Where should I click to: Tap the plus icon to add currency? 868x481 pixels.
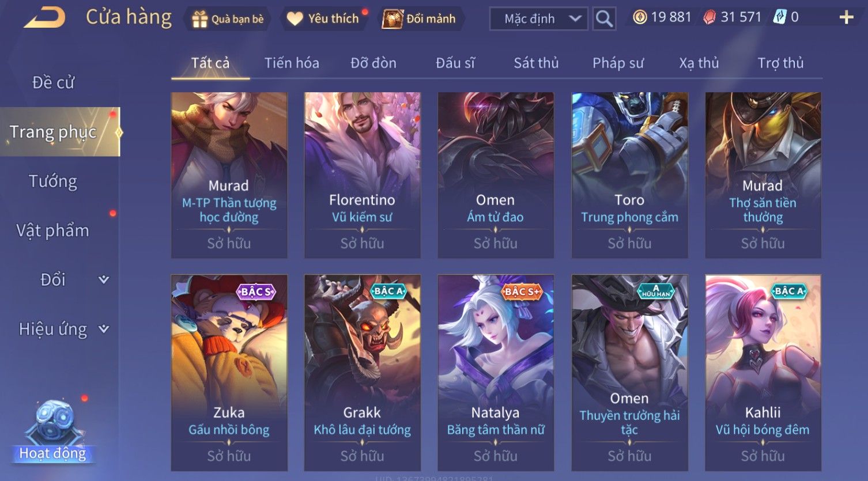tap(846, 18)
